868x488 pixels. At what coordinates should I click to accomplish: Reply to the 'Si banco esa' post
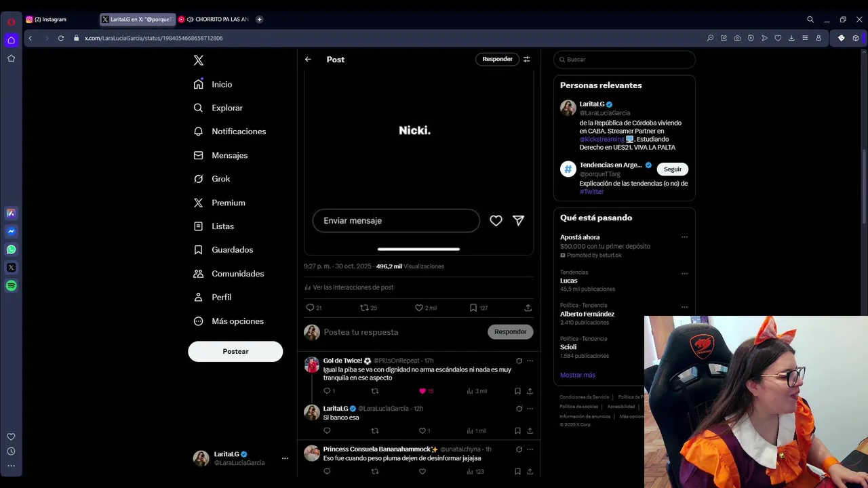point(327,431)
